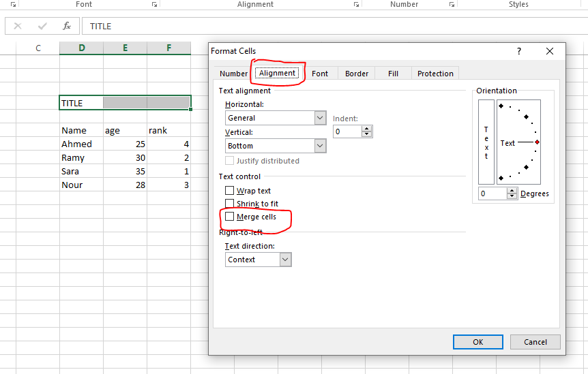The height and width of the screenshot is (374, 588).
Task: Click the Cancel button
Action: pos(535,342)
